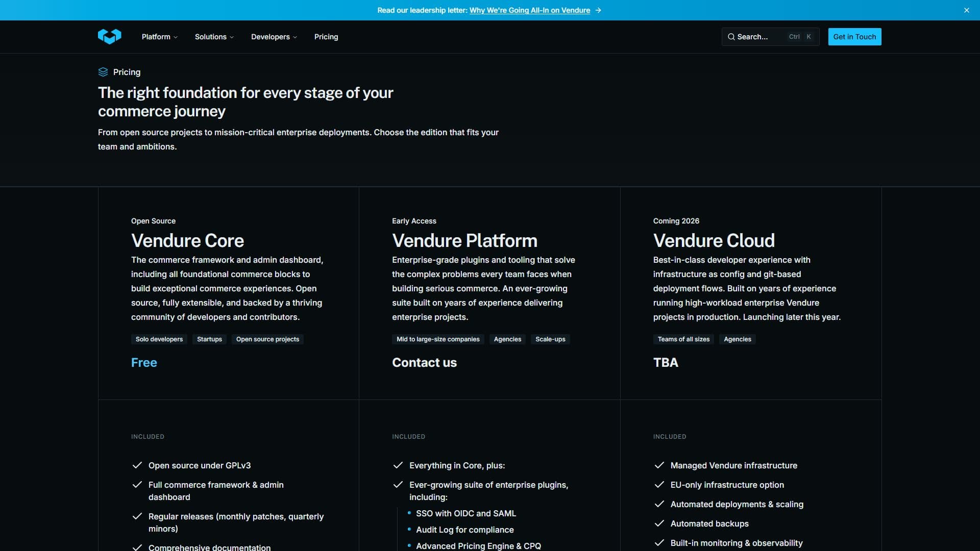
Task: Select the Scale-ups tag
Action: coord(550,339)
